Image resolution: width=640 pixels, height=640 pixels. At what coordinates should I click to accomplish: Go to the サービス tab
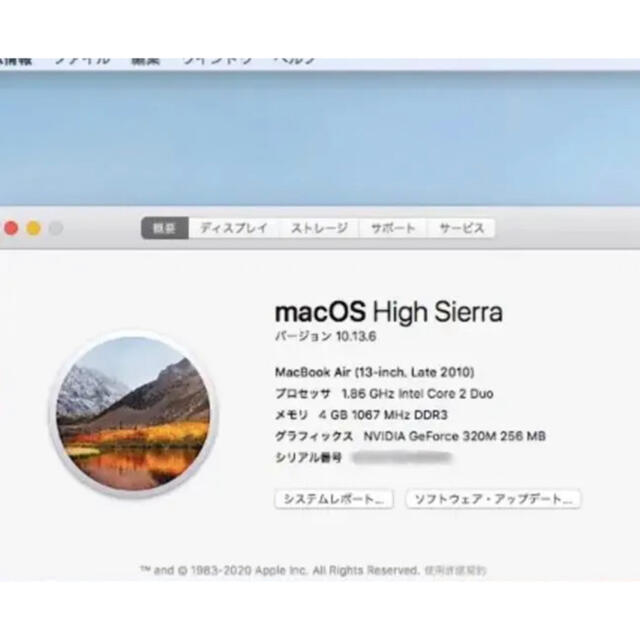[461, 228]
